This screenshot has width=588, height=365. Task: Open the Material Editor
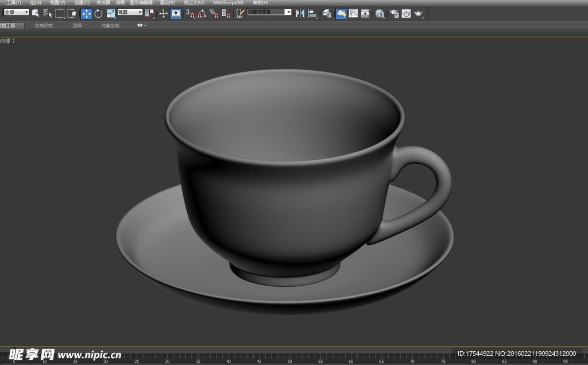[x=380, y=13]
